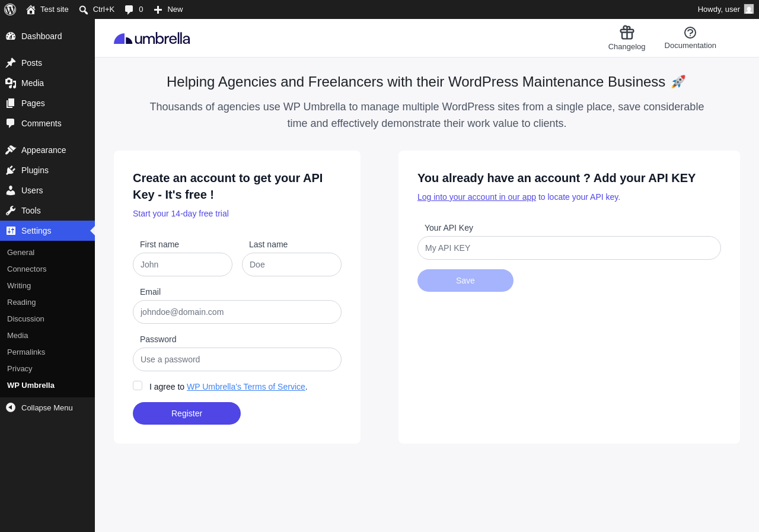This screenshot has height=532, width=759.
Task: Click the WordPress logo in admin bar
Action: (10, 9)
